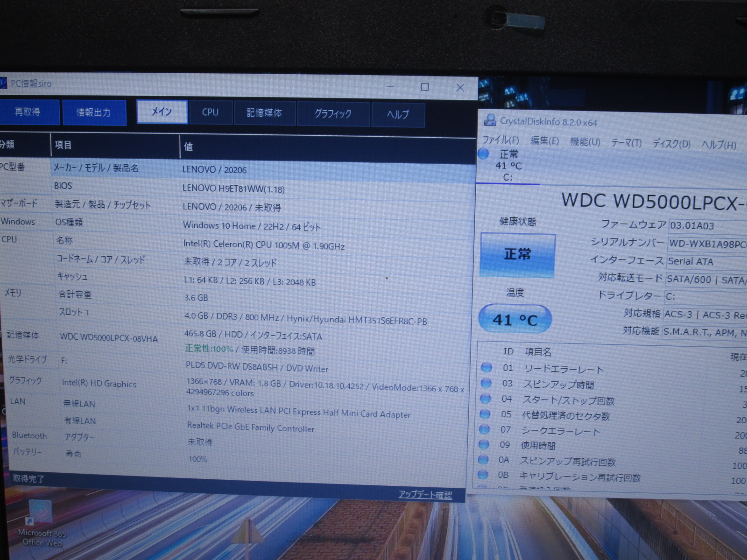The width and height of the screenshot is (747, 560).
Task: Open the ヘルプ(H) menu in CrystalDiskInfo
Action: pyautogui.click(x=719, y=145)
